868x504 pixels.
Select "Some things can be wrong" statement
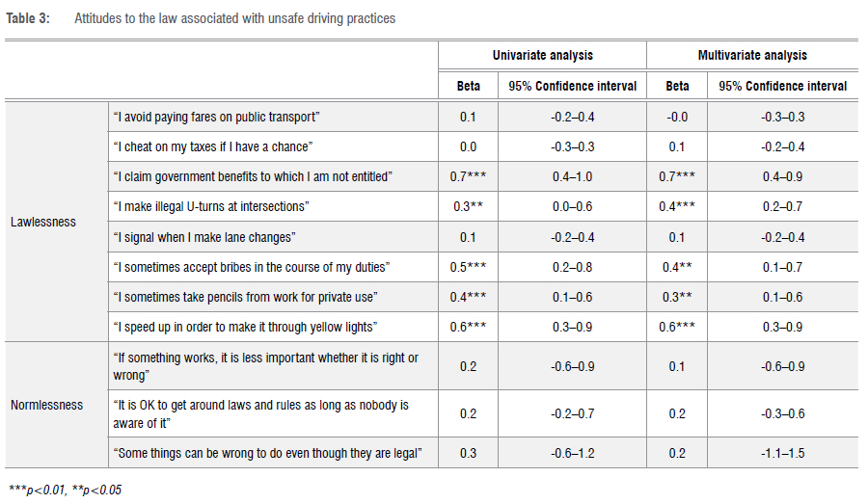274,453
